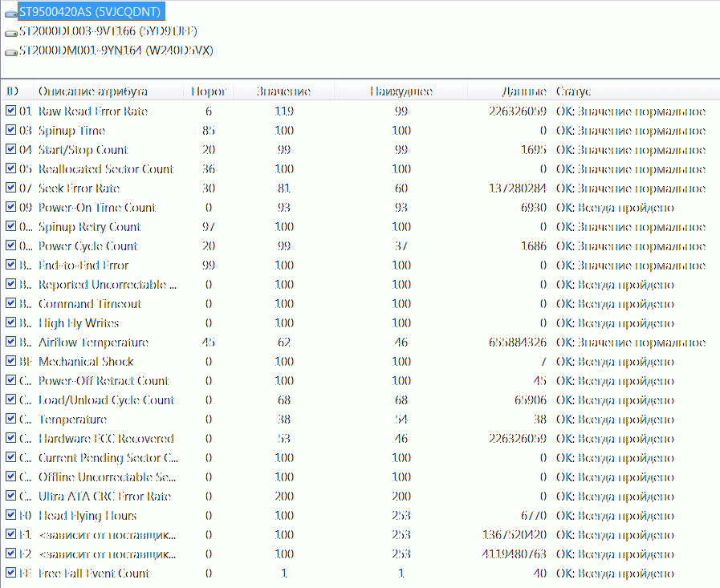Select the Spinup Time attribute name
720x588 pixels.
[71, 131]
